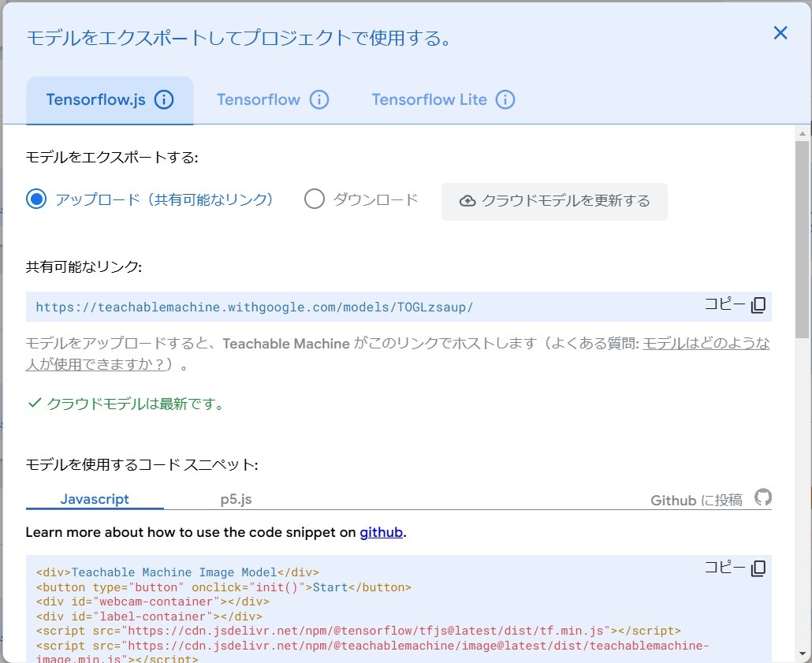Click the copy icon beside the shareable link
The image size is (812, 663).
pos(758,305)
